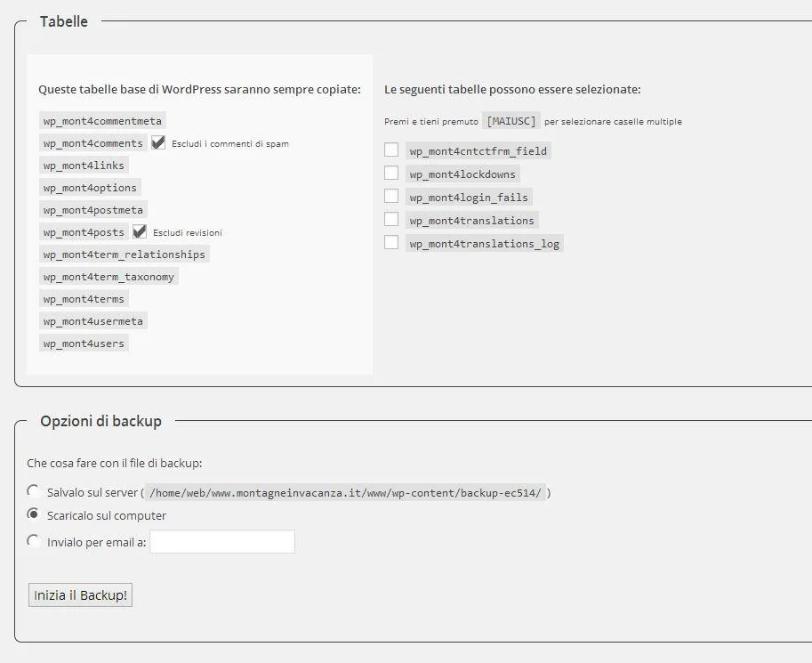Click the server backup path link

tap(349, 492)
